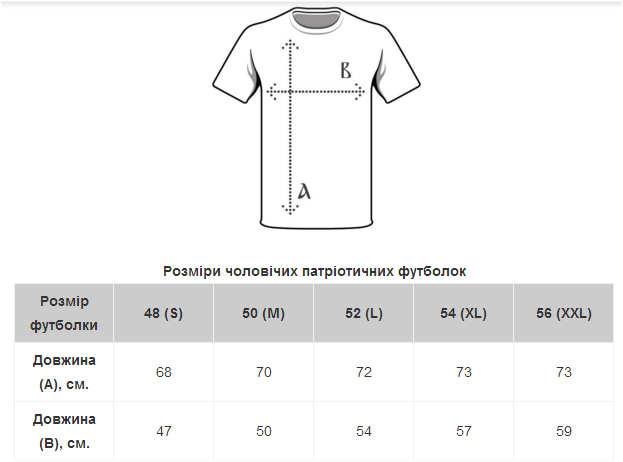Click the table title about men's patriotic T-shirts

pos(314,271)
